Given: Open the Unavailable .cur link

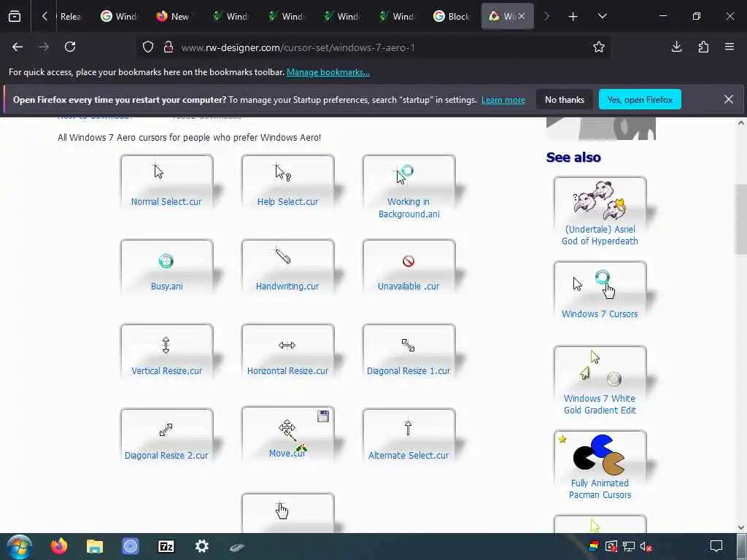Looking at the screenshot, I should click(x=409, y=286).
